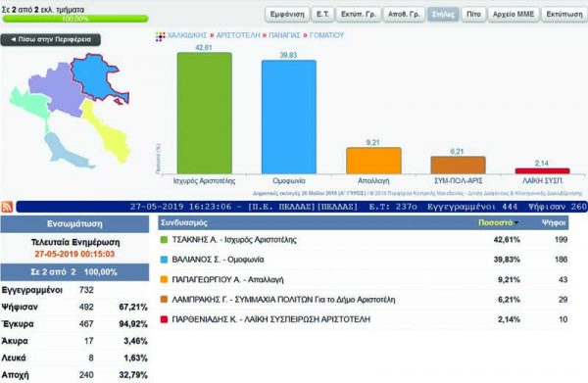Switch to the Στήλες chart view

(443, 15)
